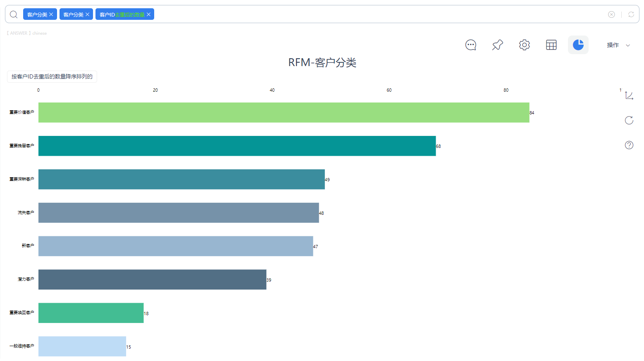Open help via the question mark icon
This screenshot has height=361, width=644.
[x=629, y=145]
